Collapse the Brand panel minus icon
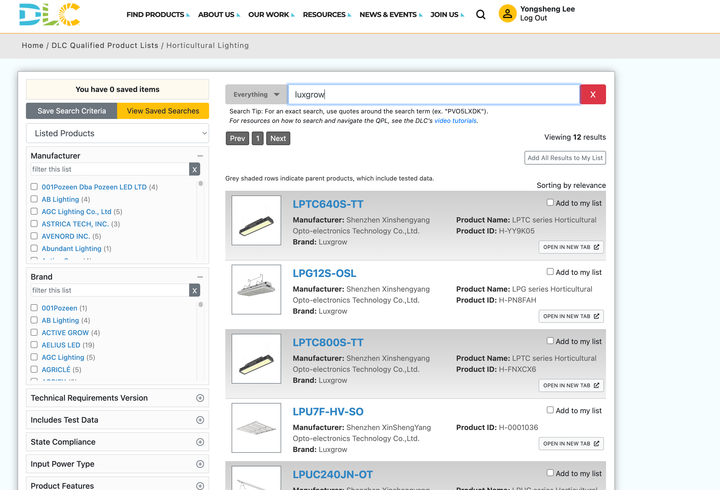Viewport: 720px width, 490px height. coord(200,277)
